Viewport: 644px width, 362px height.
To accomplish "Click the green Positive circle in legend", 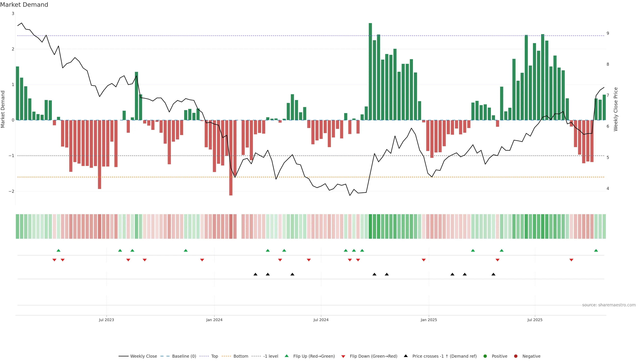I will [485, 356].
